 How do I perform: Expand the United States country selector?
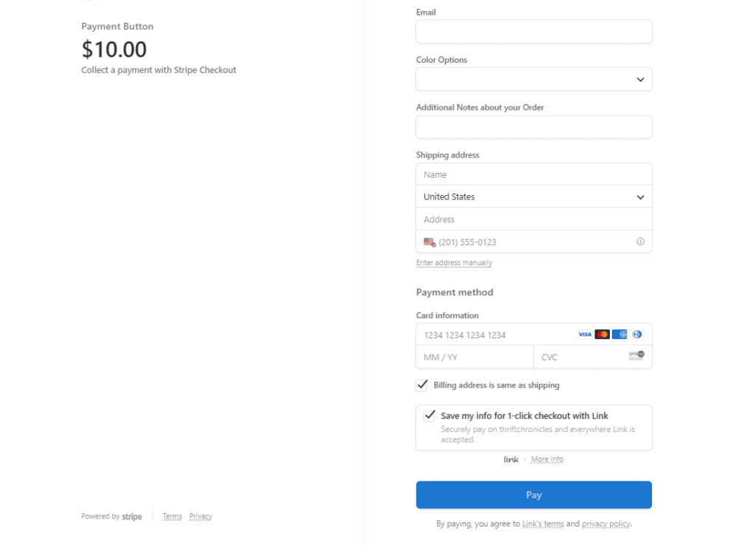(x=534, y=197)
